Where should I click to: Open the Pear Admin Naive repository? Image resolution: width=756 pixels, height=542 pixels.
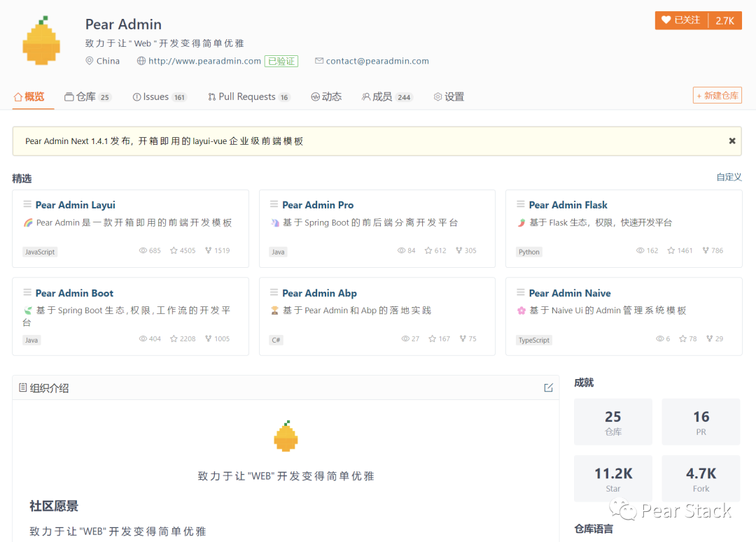569,293
